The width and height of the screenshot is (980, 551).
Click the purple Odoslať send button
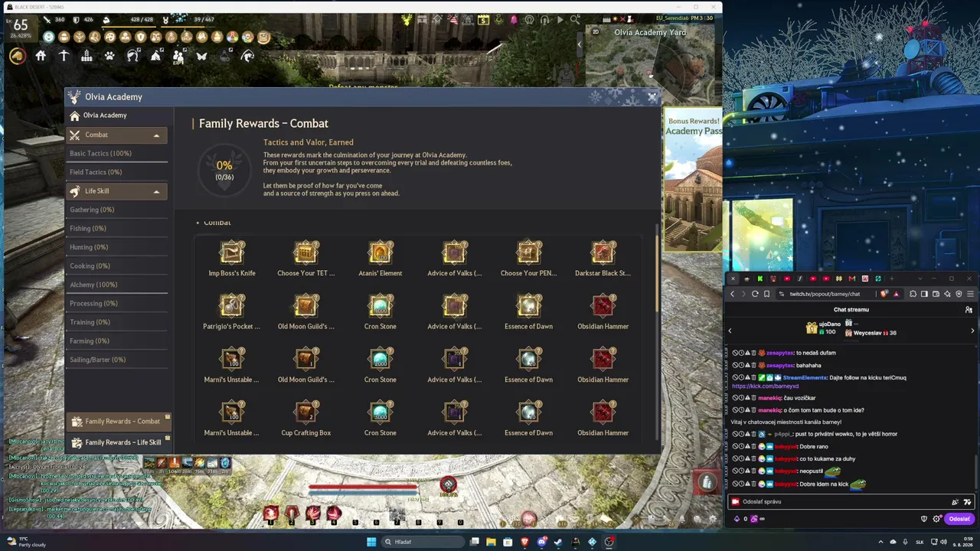[959, 519]
